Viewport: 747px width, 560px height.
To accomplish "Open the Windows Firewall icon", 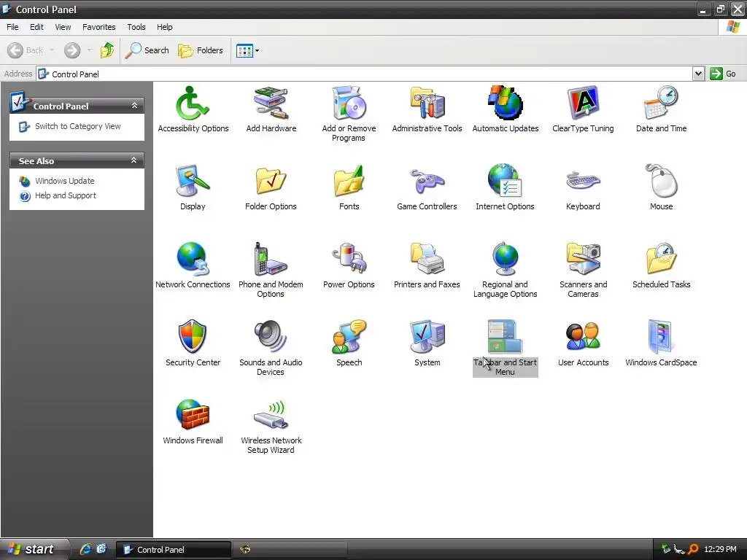I will pos(193,414).
